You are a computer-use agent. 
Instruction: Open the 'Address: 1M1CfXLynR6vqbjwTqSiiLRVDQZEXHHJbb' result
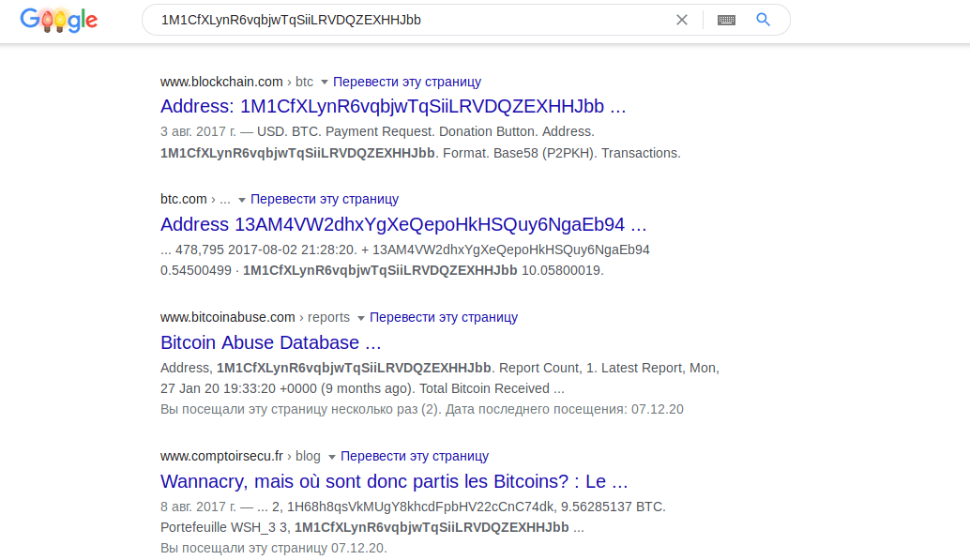[393, 106]
